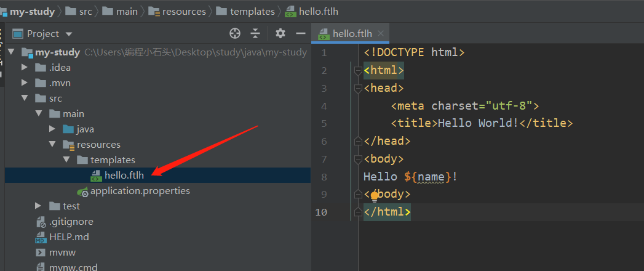Viewport: 644px width, 271px height.
Task: Click the shell script icon beside mvnw
Action: pyautogui.click(x=41, y=253)
